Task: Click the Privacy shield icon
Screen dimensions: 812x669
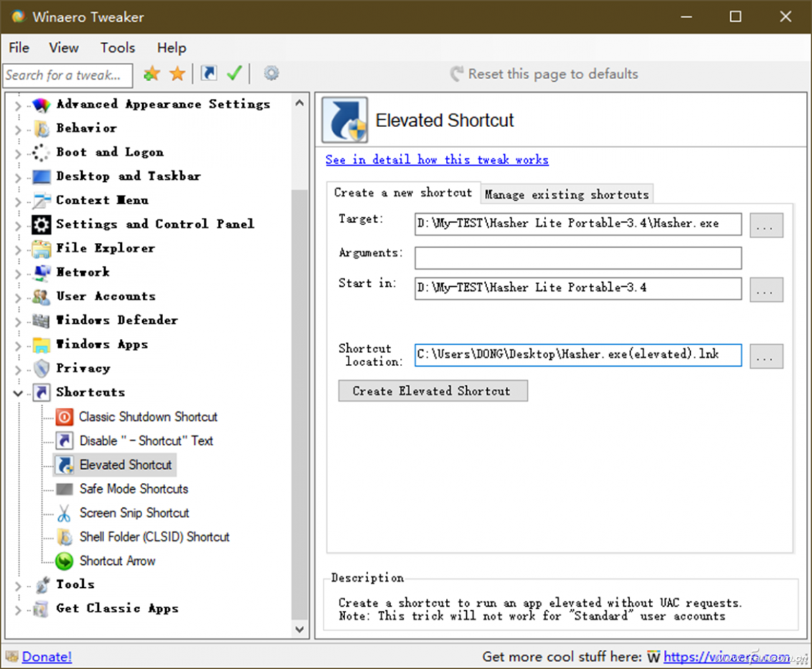Action: pyautogui.click(x=41, y=369)
